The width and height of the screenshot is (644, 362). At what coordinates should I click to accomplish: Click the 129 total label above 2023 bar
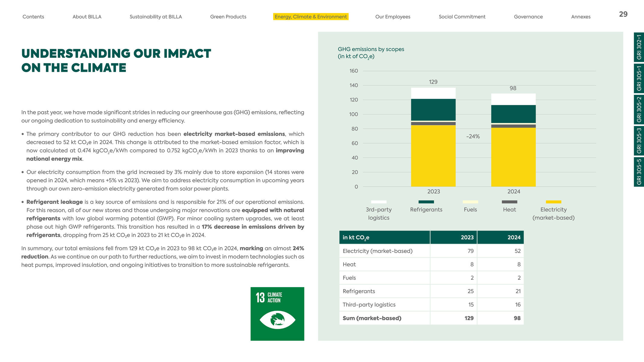(x=433, y=82)
